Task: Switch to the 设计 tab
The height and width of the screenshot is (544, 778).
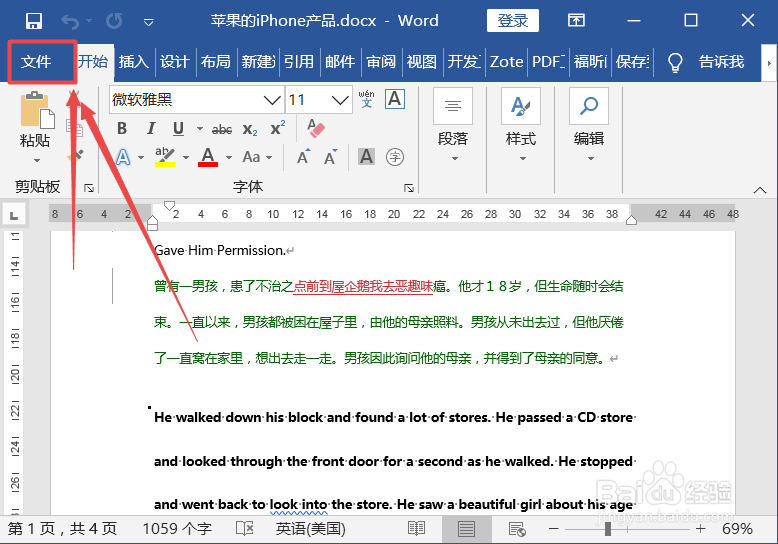Action: coord(175,62)
